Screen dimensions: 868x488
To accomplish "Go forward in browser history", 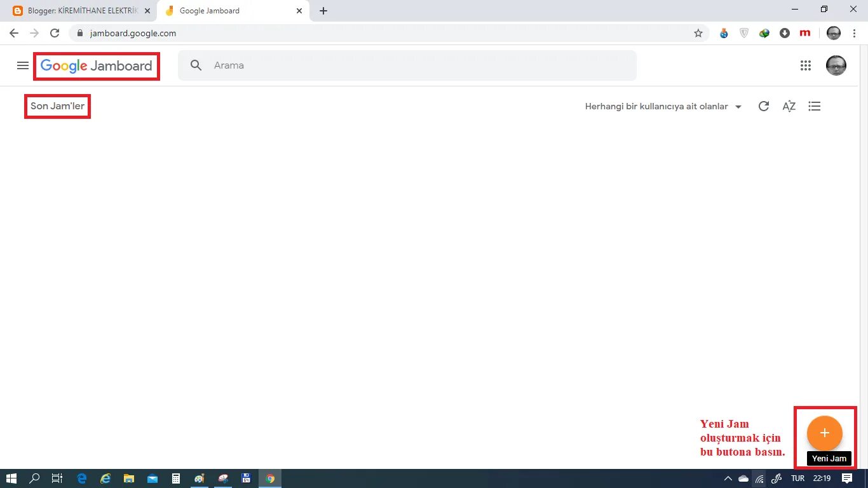I will [34, 33].
